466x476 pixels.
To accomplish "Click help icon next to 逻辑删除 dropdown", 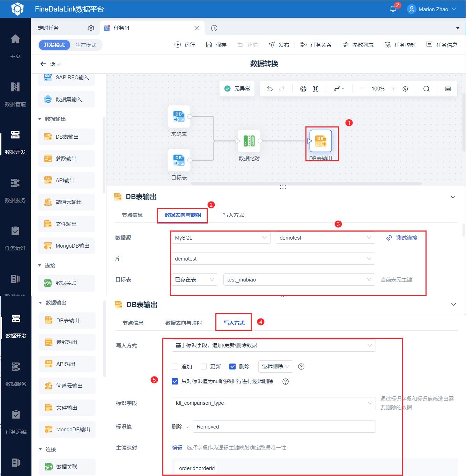I will pos(301,366).
